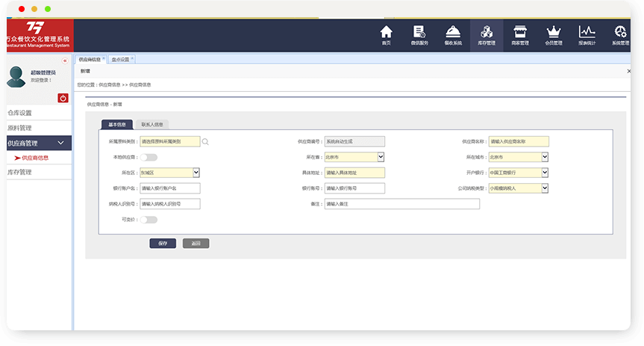Toggle the 可变价 switch
Screen dimensions: 644x346
[x=149, y=220]
